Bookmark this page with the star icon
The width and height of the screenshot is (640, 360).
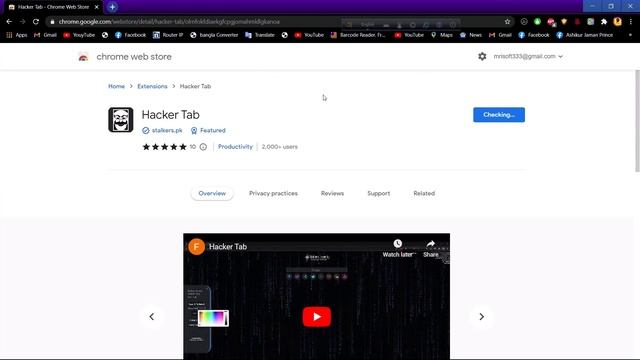click(507, 22)
